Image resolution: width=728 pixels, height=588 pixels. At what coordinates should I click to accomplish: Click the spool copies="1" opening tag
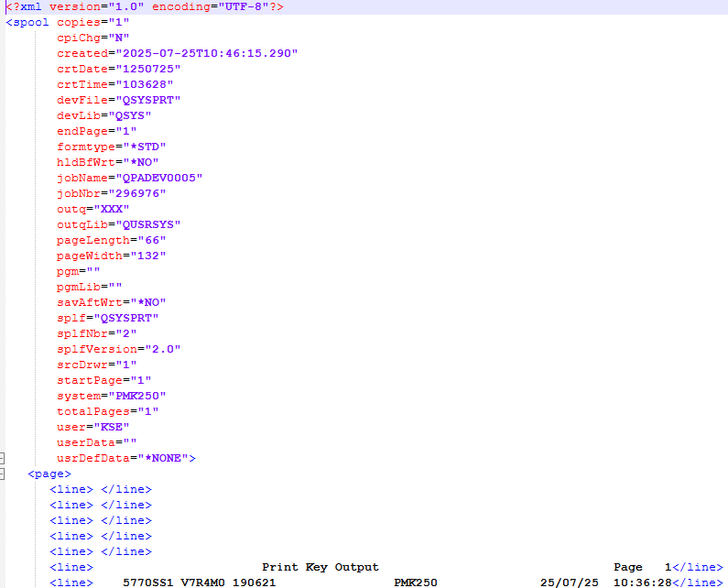click(x=68, y=22)
